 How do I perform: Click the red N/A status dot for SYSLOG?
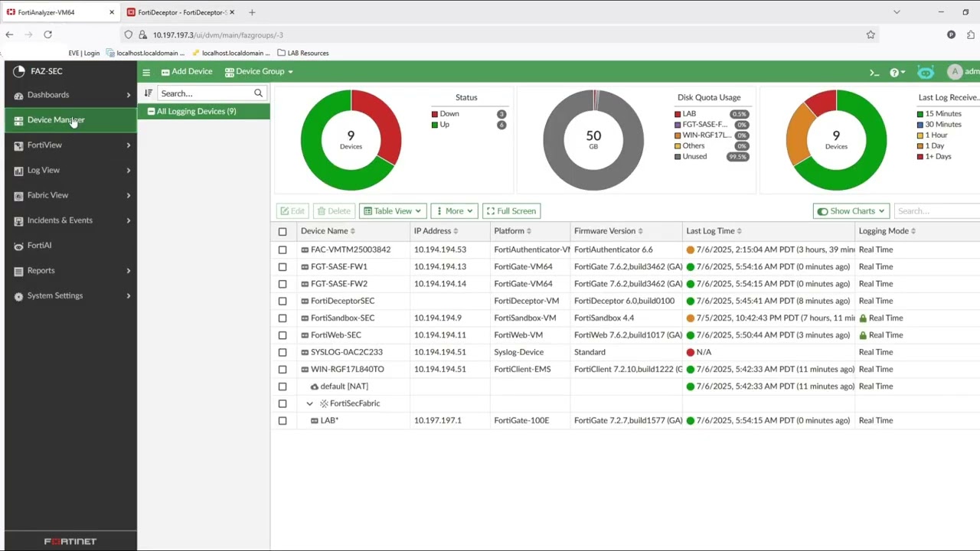point(691,353)
